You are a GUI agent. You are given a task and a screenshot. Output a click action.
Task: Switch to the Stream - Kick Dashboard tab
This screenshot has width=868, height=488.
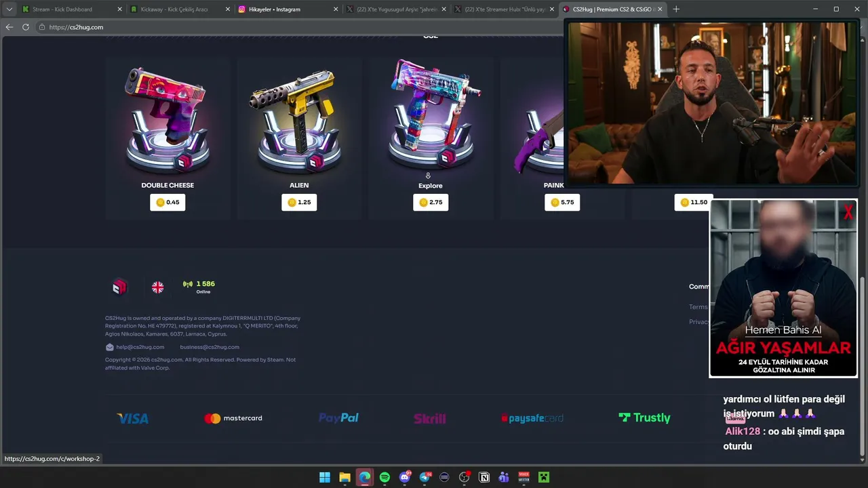coord(71,9)
